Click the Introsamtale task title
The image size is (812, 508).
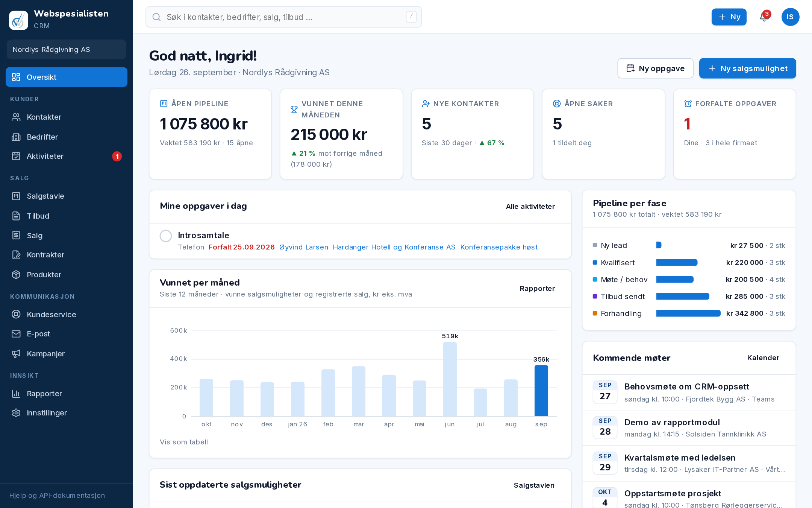(x=203, y=236)
